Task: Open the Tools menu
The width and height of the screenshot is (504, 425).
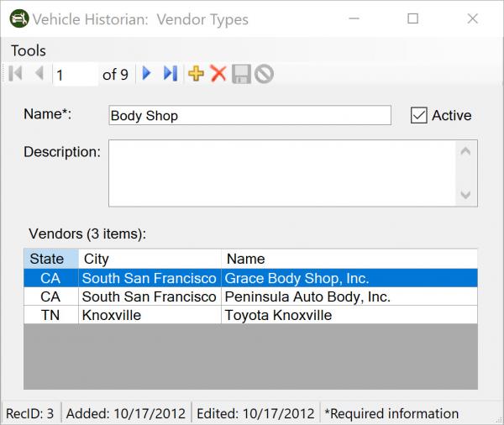Action: tap(29, 50)
